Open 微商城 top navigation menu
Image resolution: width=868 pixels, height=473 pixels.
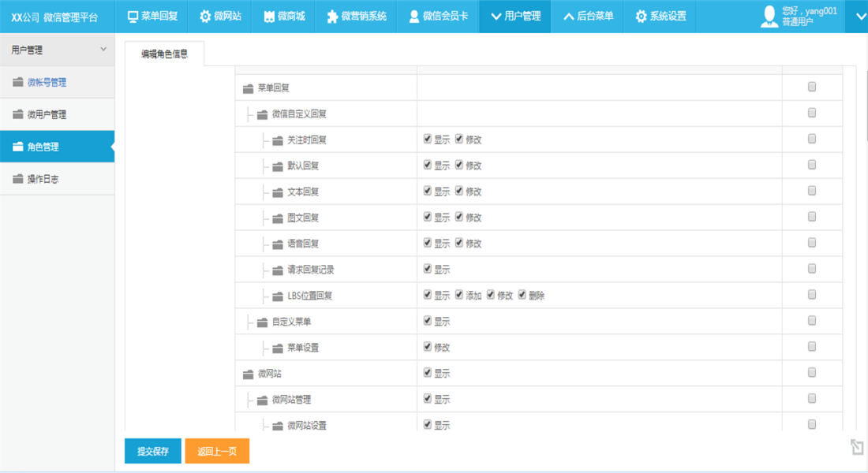pos(284,17)
